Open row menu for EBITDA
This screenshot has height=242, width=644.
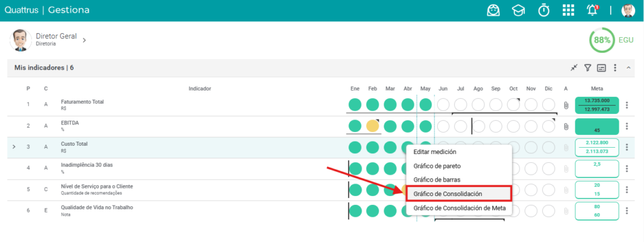pos(627,126)
